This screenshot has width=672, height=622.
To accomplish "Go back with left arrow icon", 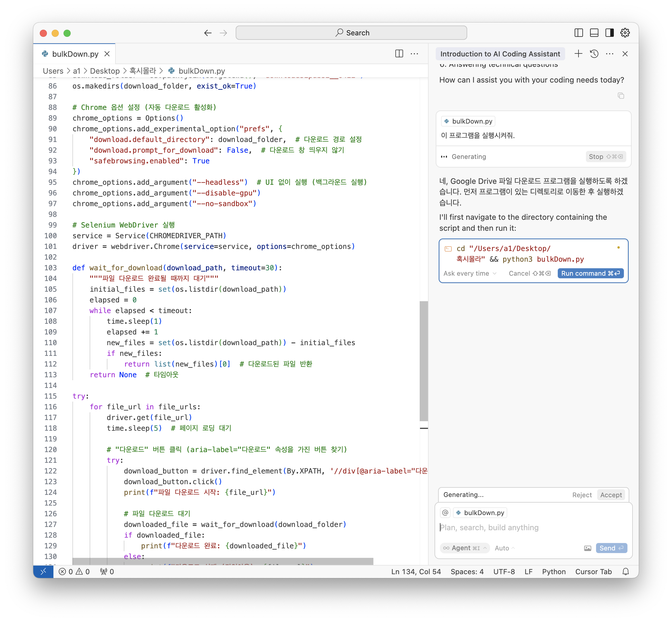I will pos(208,33).
